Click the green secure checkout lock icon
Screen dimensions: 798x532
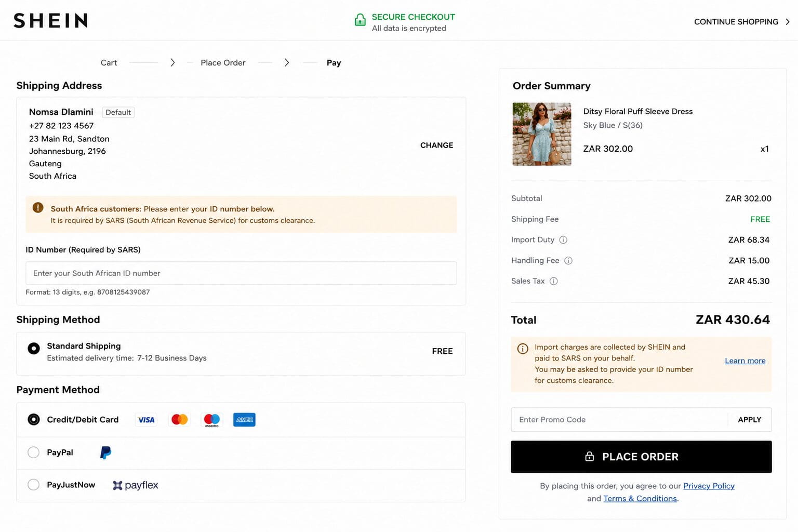click(x=360, y=20)
